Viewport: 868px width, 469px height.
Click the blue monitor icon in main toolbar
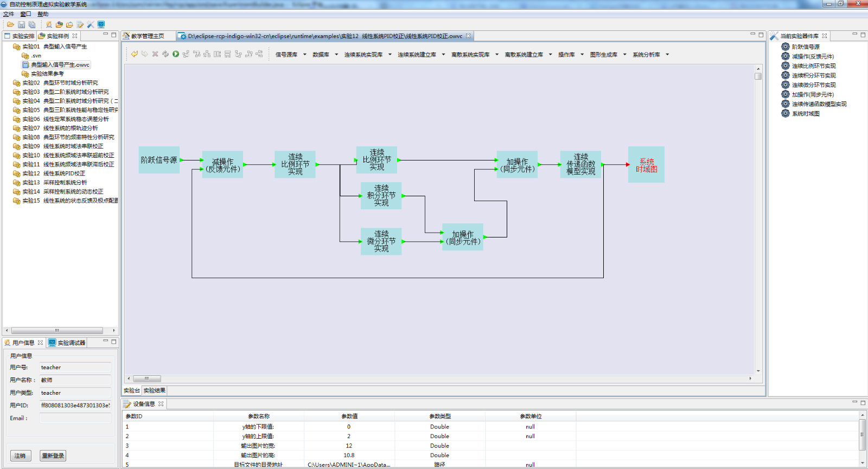pos(101,25)
